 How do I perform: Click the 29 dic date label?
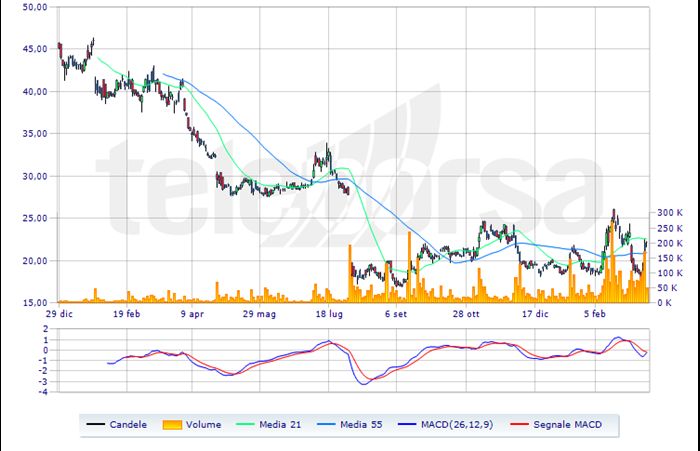click(58, 313)
